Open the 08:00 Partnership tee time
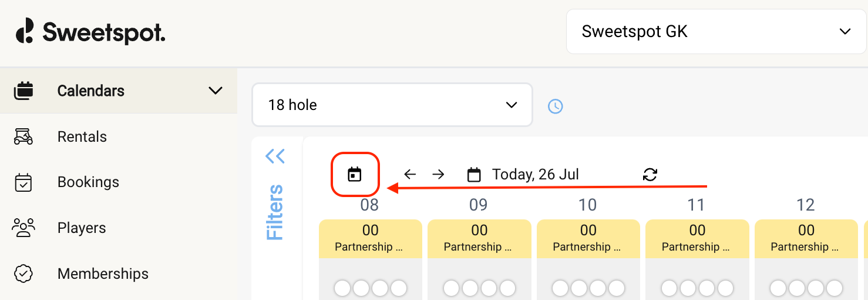The height and width of the screenshot is (300, 868). 371,238
